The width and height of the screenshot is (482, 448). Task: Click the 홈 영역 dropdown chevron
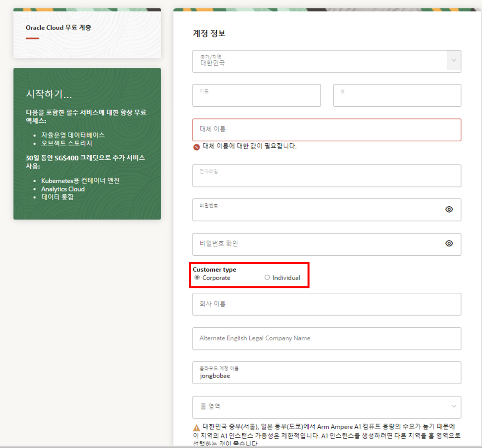point(454,407)
